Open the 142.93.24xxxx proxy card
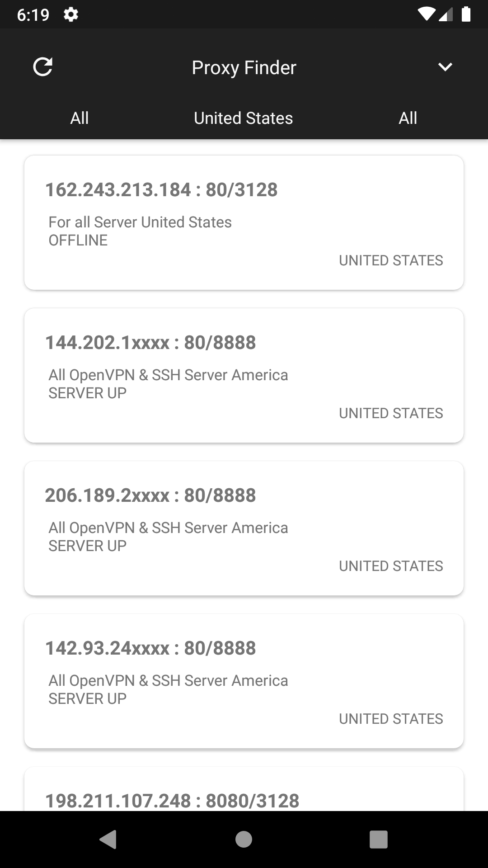The image size is (488, 868). point(244,681)
